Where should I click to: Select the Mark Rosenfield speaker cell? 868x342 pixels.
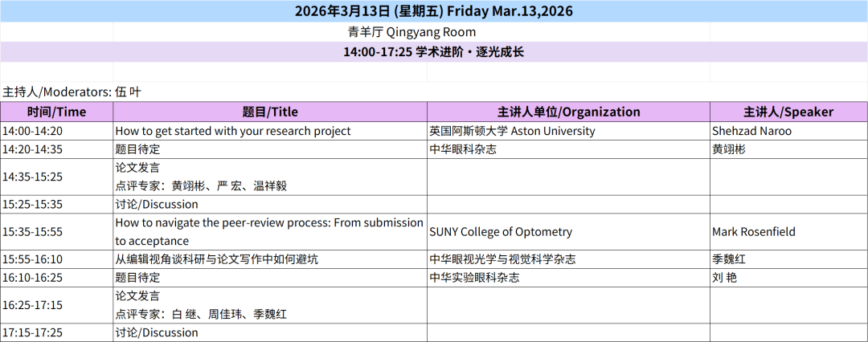[754, 232]
